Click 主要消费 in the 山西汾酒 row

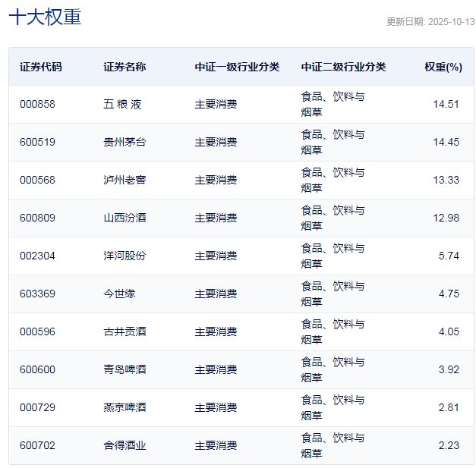(216, 218)
